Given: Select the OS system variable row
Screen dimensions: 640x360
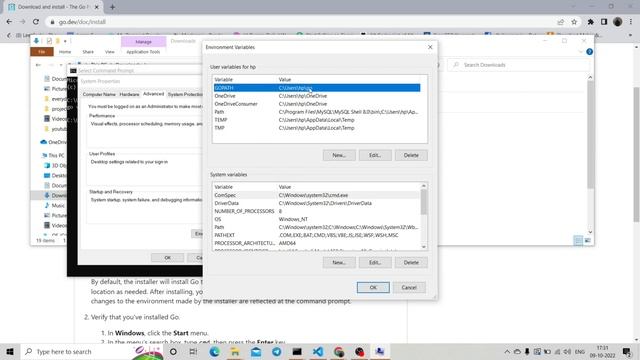Looking at the screenshot, I should (x=316, y=219).
